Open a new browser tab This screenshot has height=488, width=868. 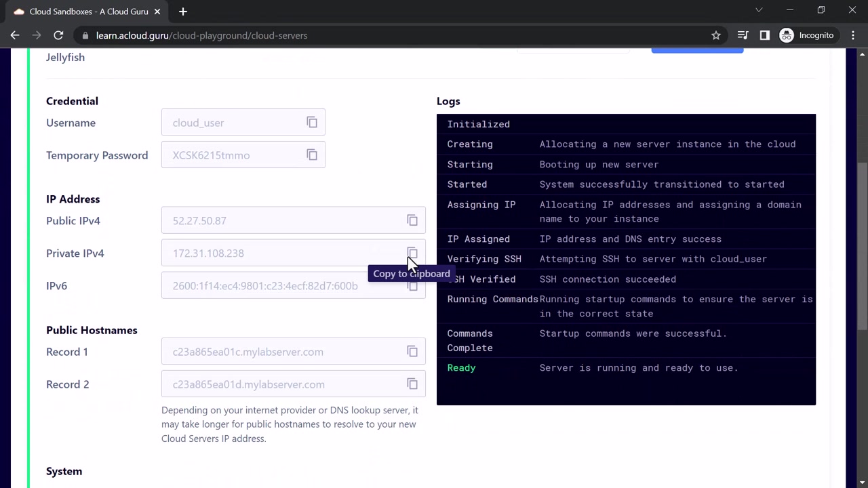(183, 12)
